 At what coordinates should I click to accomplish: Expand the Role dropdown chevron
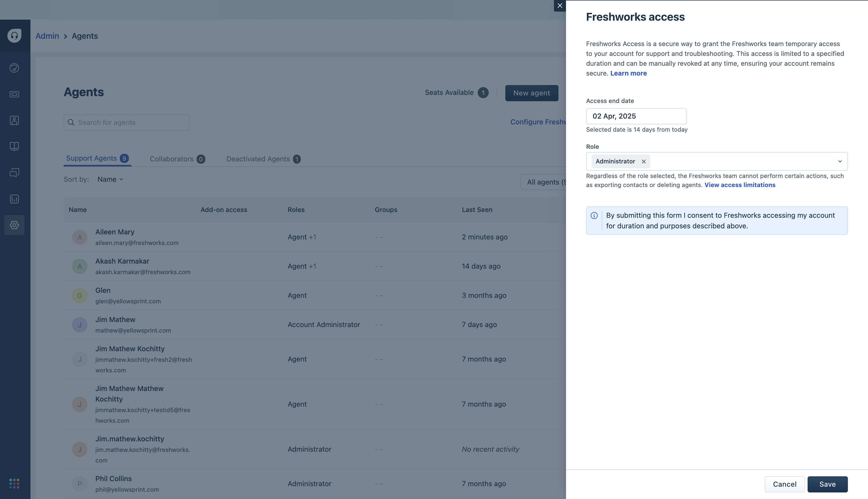840,161
